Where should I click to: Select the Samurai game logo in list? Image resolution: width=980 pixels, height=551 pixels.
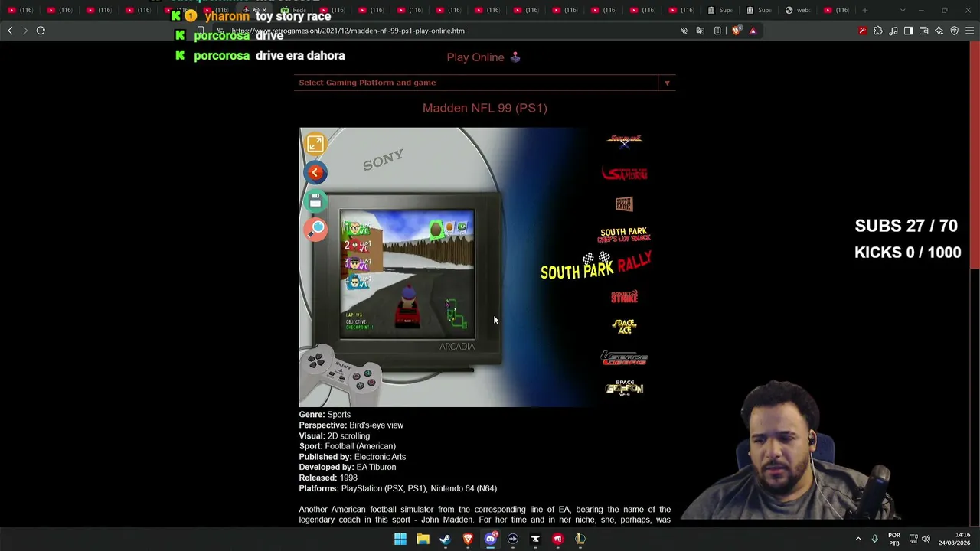pyautogui.click(x=624, y=173)
